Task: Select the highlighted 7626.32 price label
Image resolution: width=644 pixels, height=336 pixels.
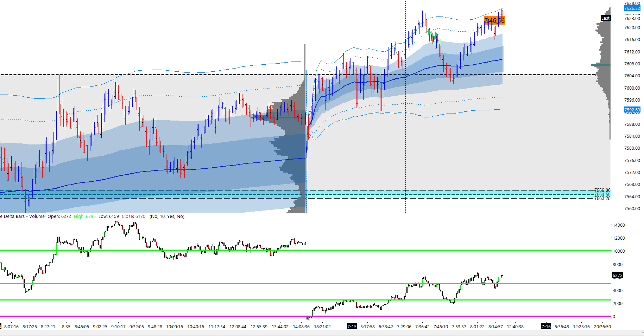Action: [632, 8]
